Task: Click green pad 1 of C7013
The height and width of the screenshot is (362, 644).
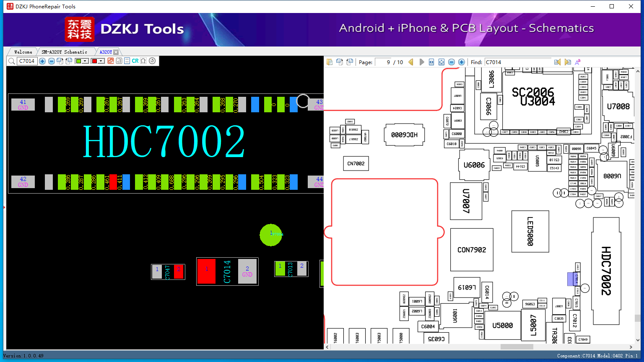Action: [280, 269]
